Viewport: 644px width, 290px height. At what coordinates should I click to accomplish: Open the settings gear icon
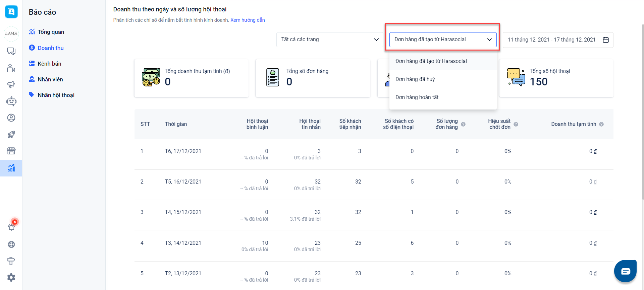click(x=11, y=277)
